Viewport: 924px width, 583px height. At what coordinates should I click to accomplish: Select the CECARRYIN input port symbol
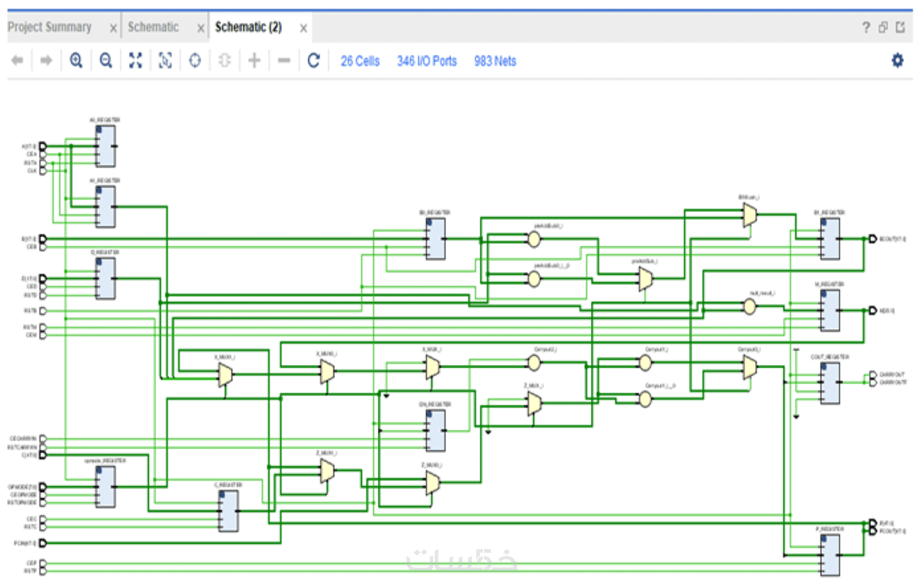click(42, 438)
